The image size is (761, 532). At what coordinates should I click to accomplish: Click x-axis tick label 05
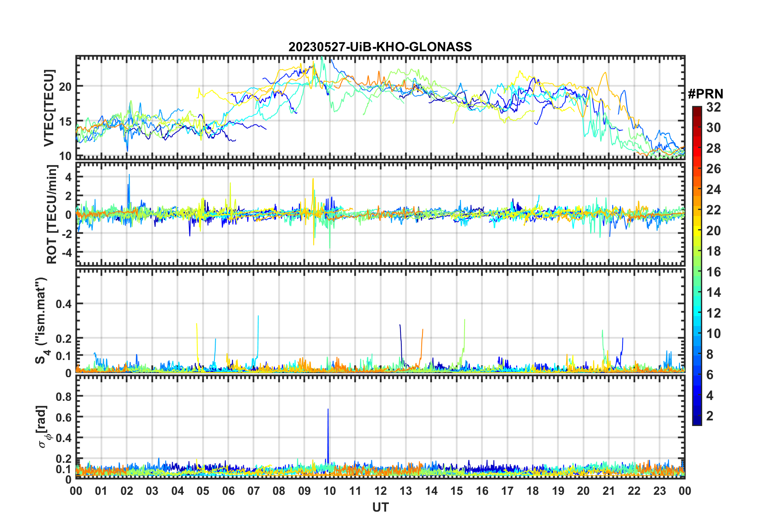[203, 491]
